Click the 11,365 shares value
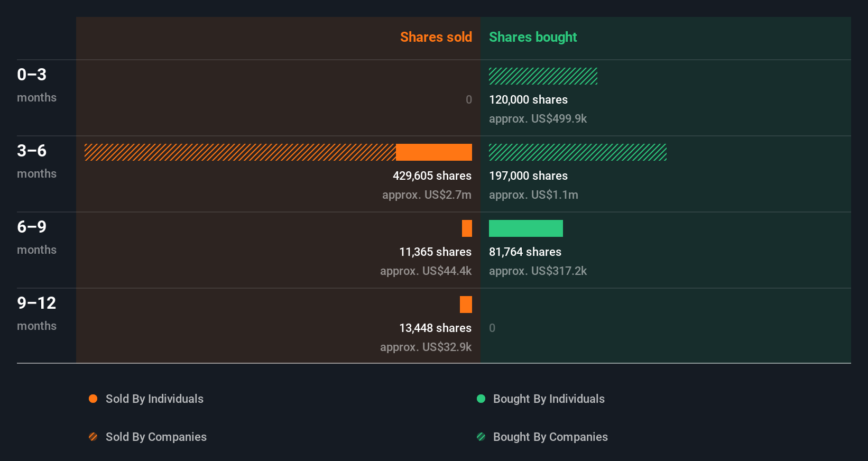868x461 pixels. pyautogui.click(x=435, y=252)
